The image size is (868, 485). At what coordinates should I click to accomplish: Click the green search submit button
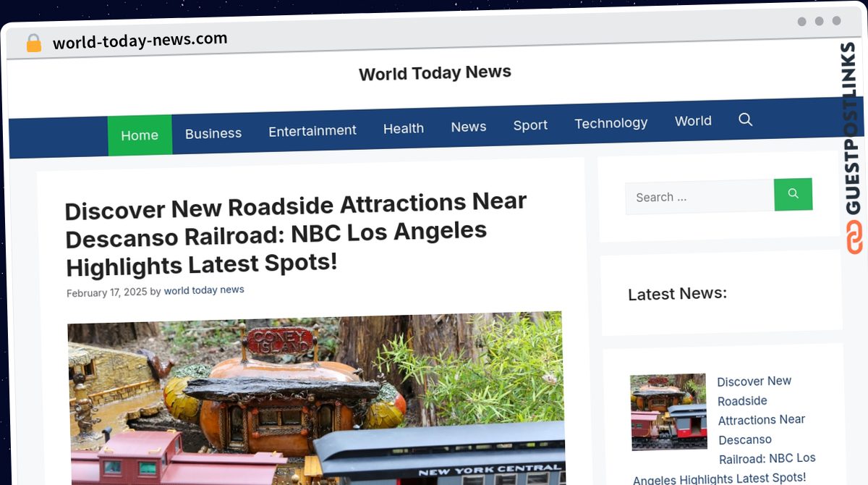click(793, 194)
